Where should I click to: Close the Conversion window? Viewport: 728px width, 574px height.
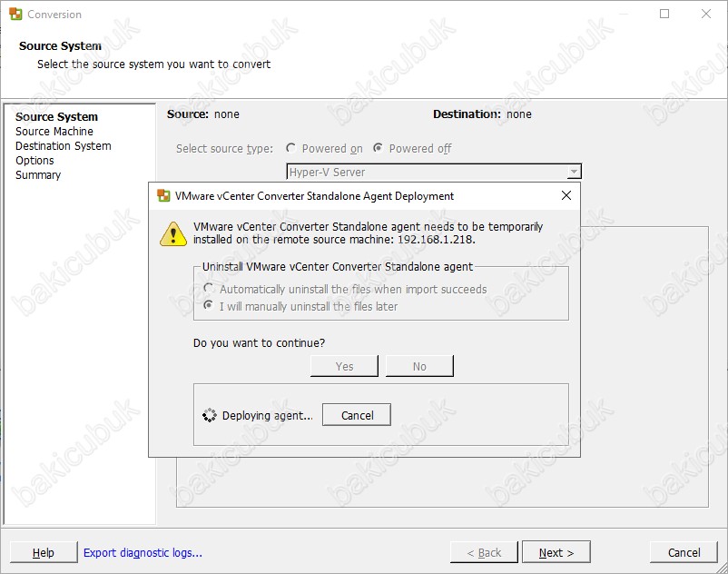coord(705,14)
